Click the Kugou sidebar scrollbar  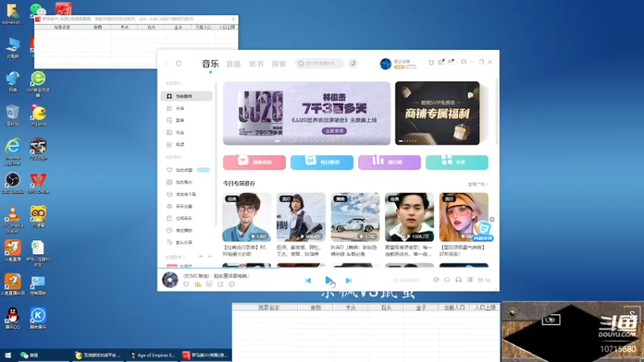tap(216, 154)
